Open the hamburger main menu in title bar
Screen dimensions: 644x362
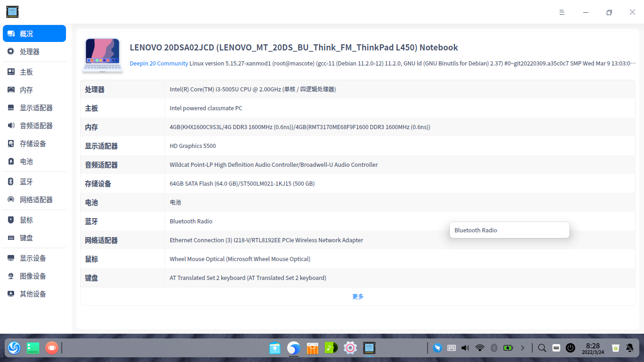point(562,12)
